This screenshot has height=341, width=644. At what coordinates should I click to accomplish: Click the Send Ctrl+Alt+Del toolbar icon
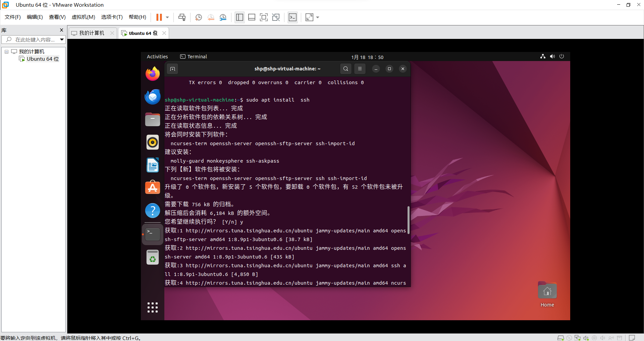182,17
